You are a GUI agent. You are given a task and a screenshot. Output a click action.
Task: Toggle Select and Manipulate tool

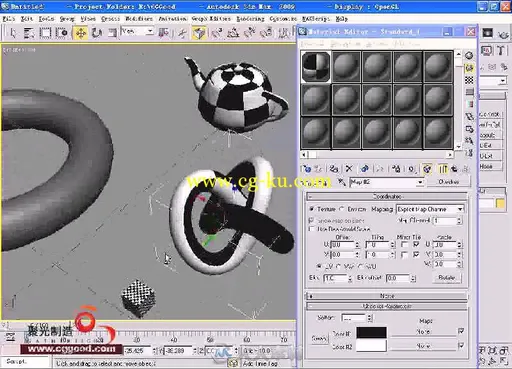[182, 33]
